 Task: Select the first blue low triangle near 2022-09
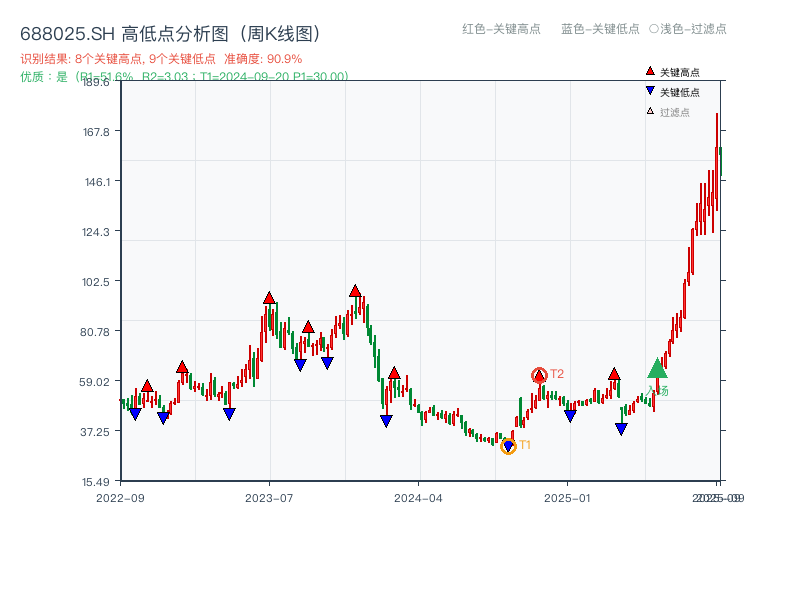(x=137, y=413)
